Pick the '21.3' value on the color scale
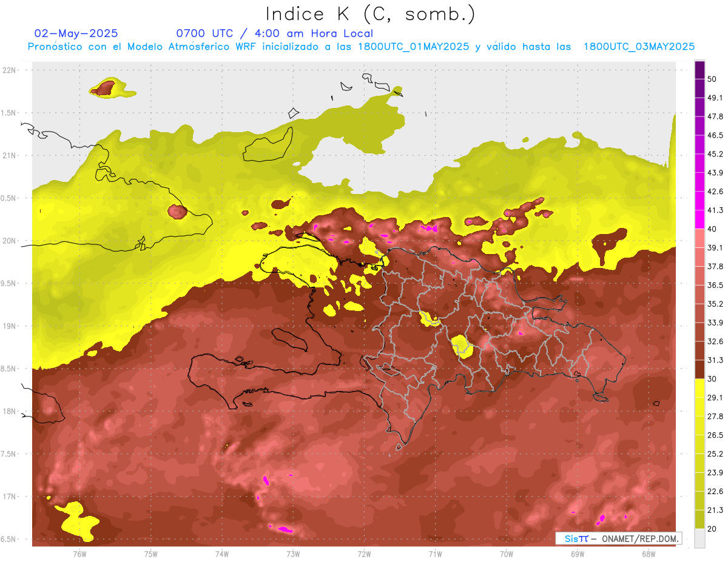728x562 pixels. coord(715,510)
